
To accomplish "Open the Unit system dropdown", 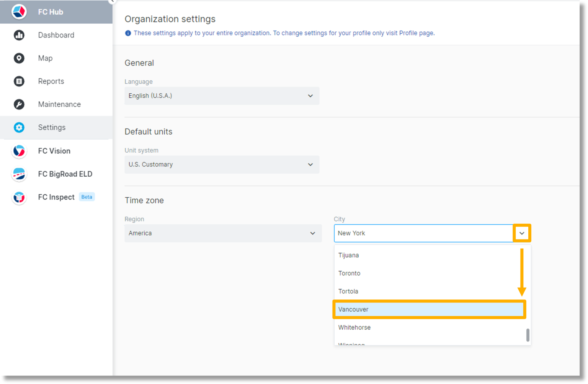I will (222, 164).
